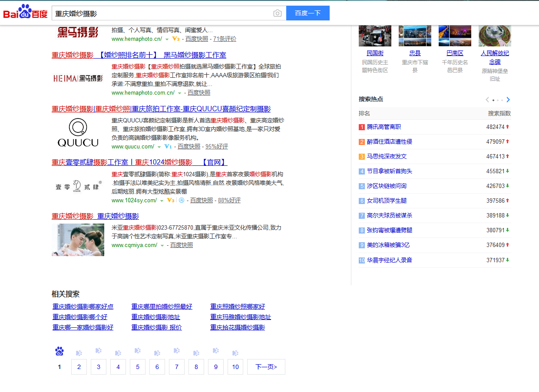
Task: Search related query 重庆哪里拍婚纱照最好
Action: click(x=162, y=306)
